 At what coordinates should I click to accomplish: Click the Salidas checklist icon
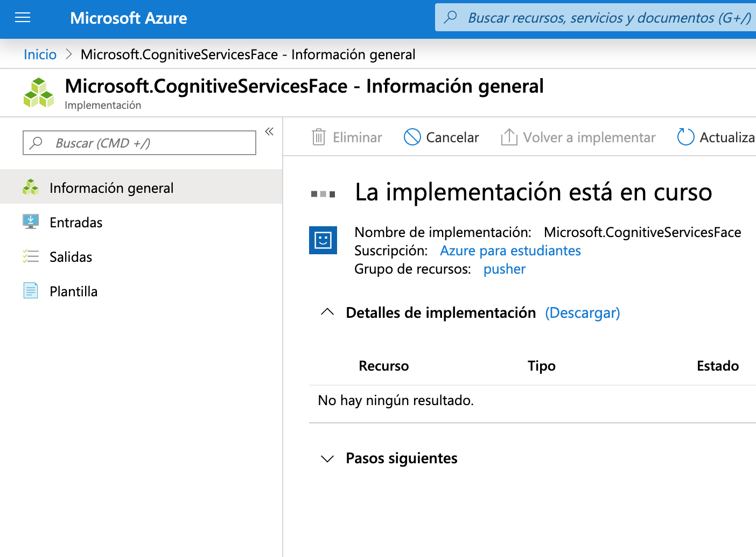tap(31, 256)
